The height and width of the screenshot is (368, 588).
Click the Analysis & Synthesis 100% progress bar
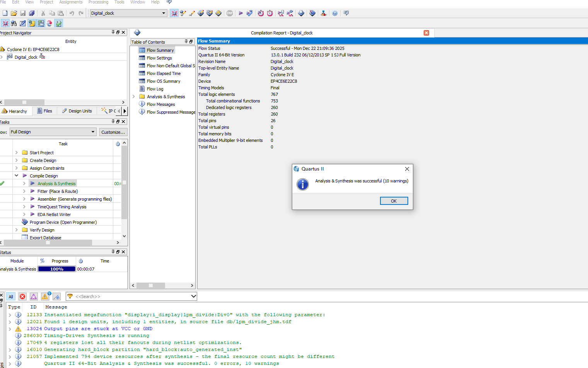pyautogui.click(x=57, y=269)
